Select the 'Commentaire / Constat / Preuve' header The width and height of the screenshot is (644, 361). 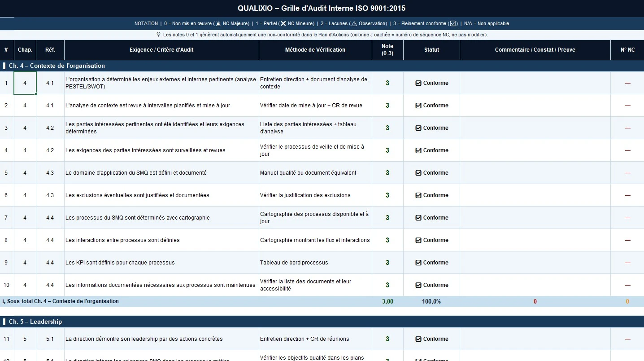click(x=535, y=50)
